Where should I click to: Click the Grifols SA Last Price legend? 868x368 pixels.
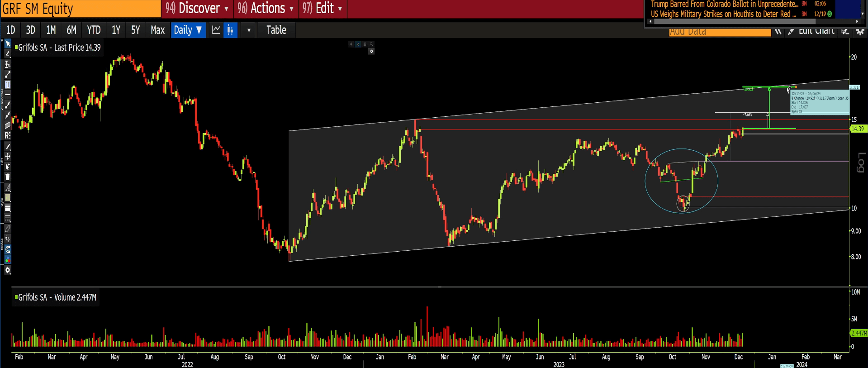tap(59, 48)
